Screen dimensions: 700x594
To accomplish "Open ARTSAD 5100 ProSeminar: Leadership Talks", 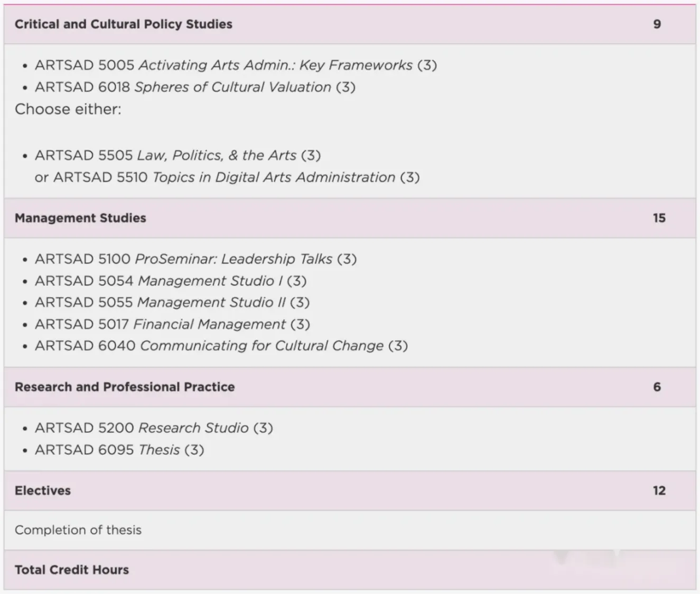I will pyautogui.click(x=195, y=259).
